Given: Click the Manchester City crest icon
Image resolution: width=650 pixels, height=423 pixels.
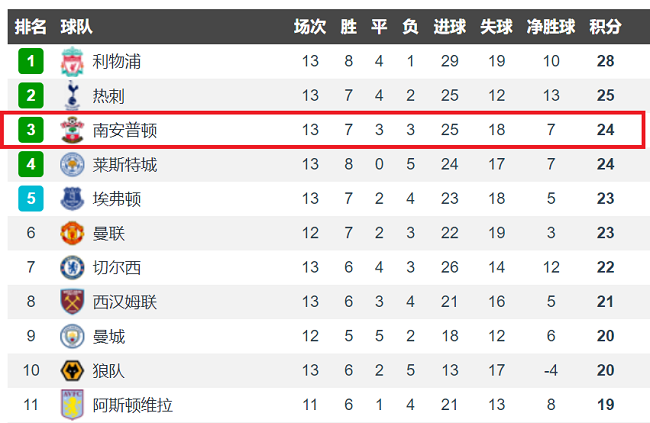Looking at the screenshot, I should [72, 336].
